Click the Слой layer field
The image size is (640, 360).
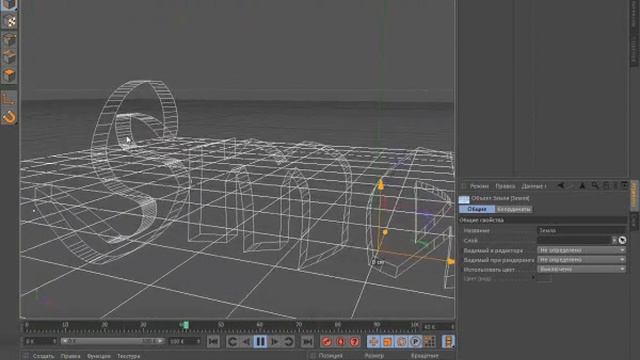(x=574, y=240)
